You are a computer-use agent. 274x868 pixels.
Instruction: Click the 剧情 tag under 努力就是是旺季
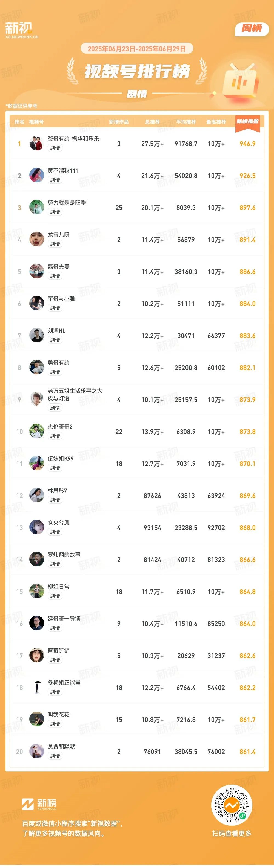point(55,212)
